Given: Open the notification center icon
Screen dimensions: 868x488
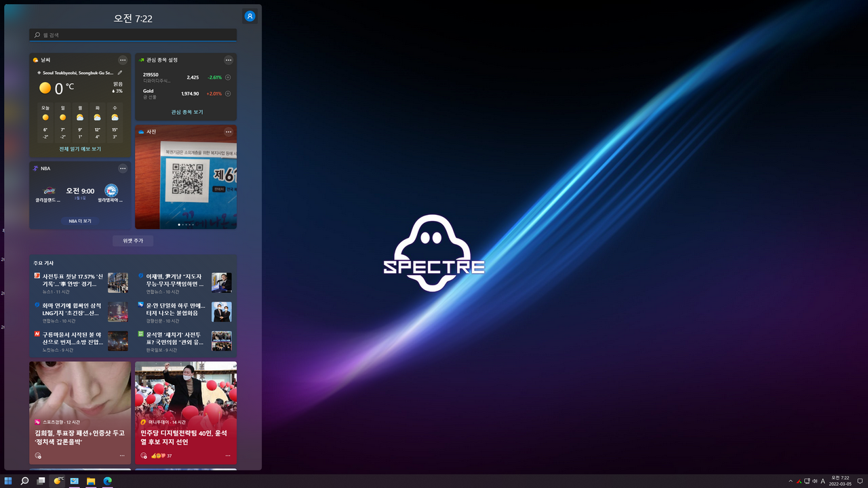Looking at the screenshot, I should click(860, 481).
